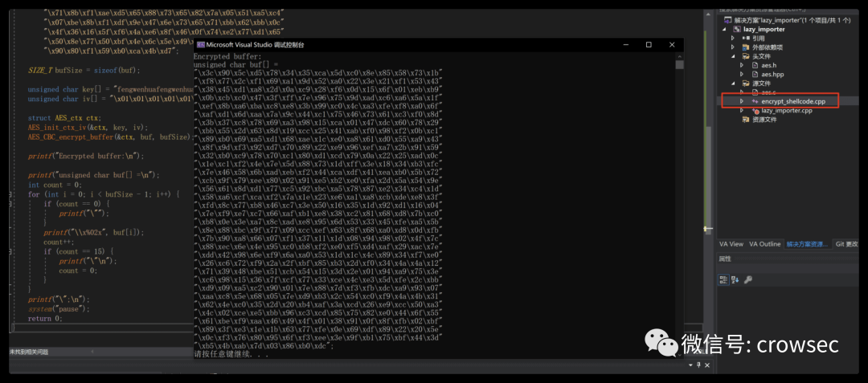
Task: Click the solution 'lazy_importer' node icon
Action: [x=727, y=20]
